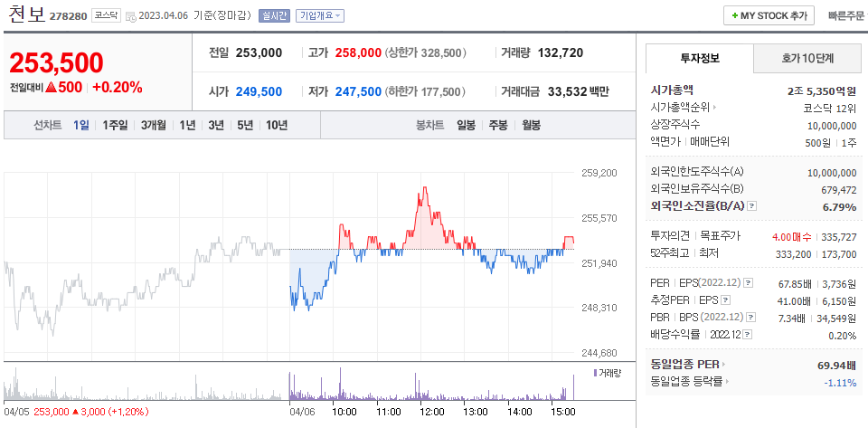Click the stock code 278280
This screenshot has height=428, width=868.
[68, 16]
